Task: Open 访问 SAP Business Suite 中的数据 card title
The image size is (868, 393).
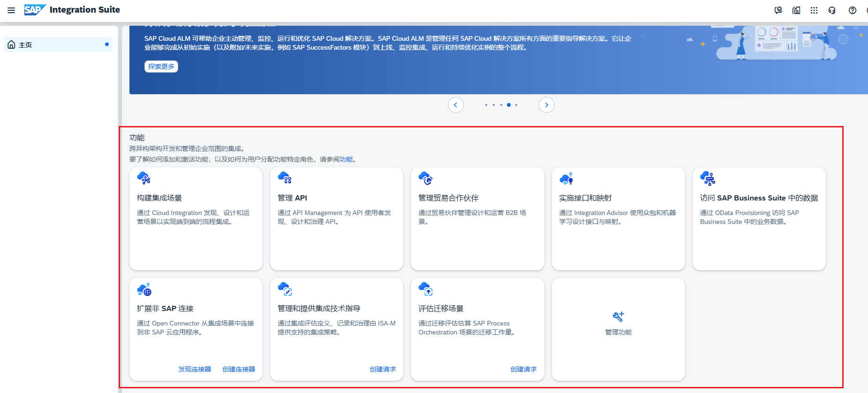Action: coord(759,198)
